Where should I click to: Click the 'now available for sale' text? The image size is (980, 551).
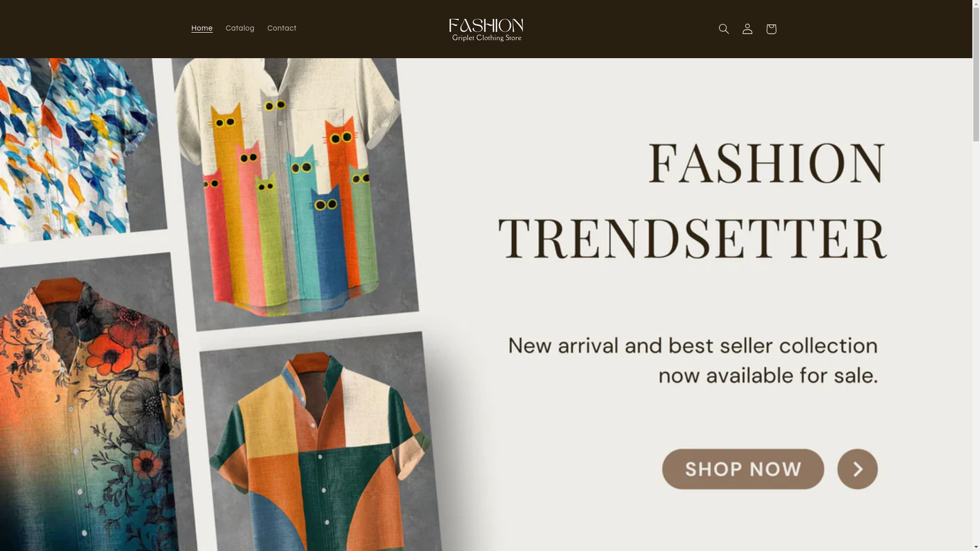tap(768, 376)
